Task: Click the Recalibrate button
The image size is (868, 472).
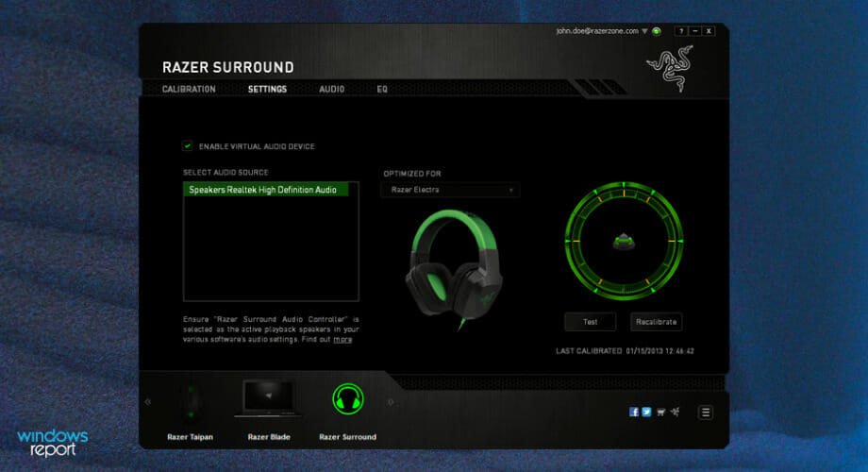Action: 656,322
